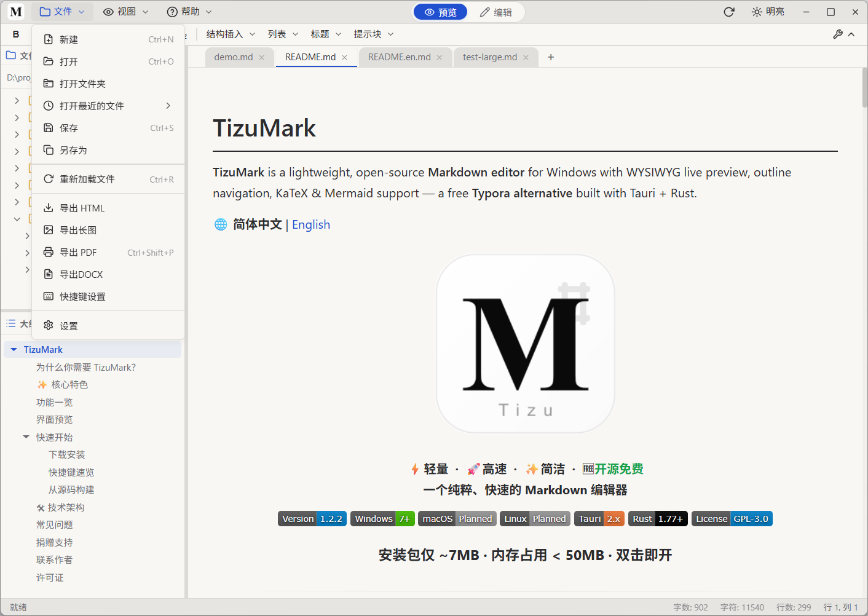
Task: Switch to 预览 preview mode
Action: 440,12
